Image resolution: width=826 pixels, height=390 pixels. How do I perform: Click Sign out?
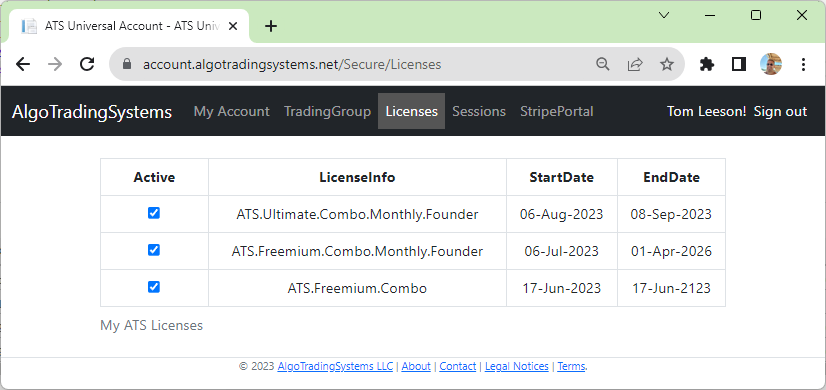(x=780, y=111)
